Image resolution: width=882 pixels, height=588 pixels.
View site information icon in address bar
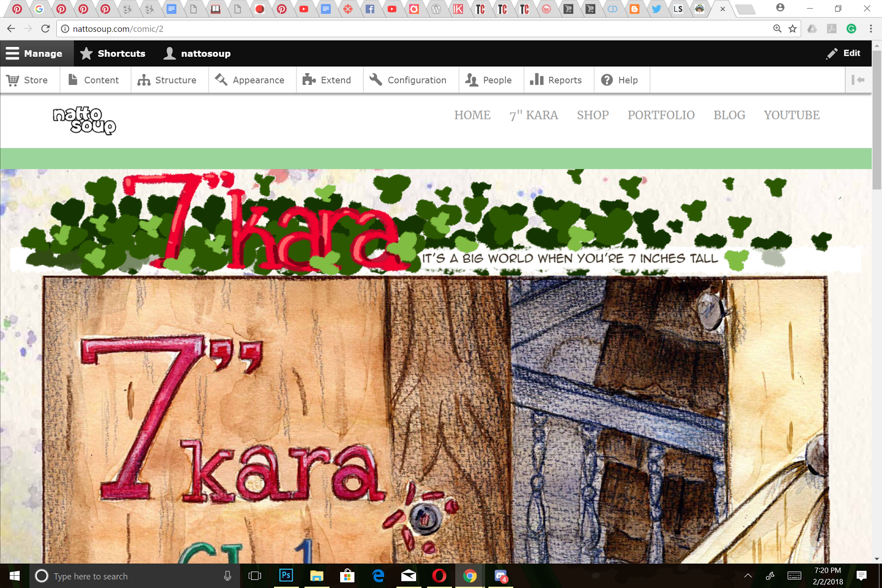click(x=65, y=29)
